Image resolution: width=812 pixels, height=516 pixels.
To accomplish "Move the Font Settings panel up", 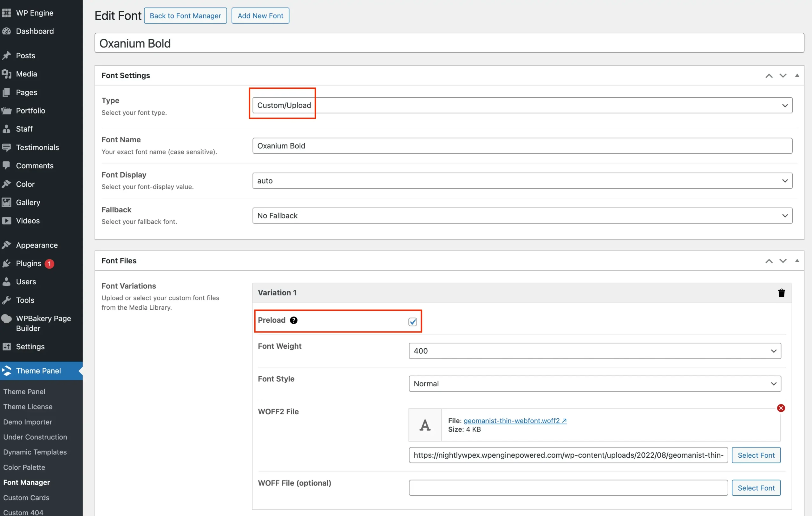I will coord(769,75).
